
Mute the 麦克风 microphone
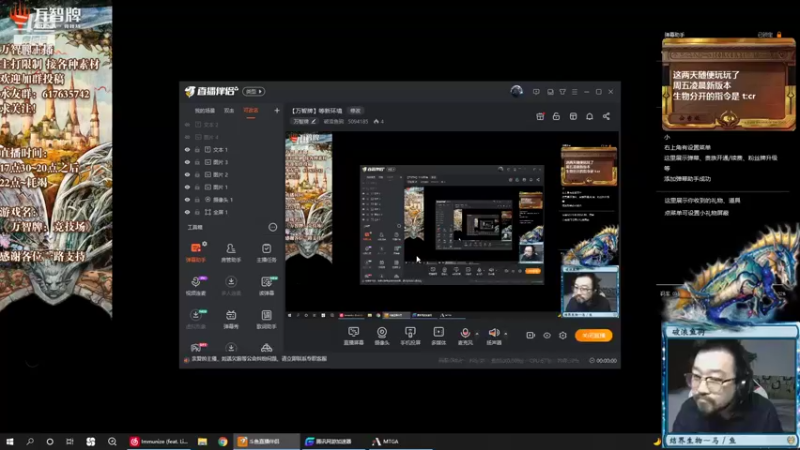(465, 336)
